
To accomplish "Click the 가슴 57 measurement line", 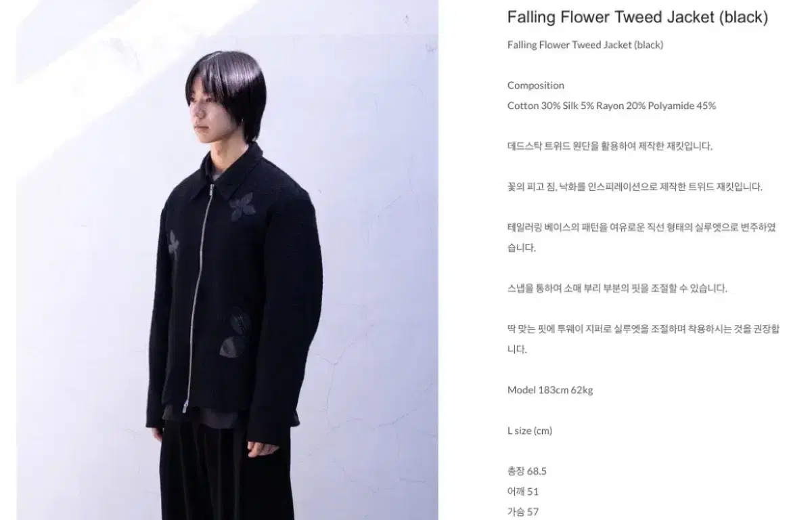I will tap(523, 512).
